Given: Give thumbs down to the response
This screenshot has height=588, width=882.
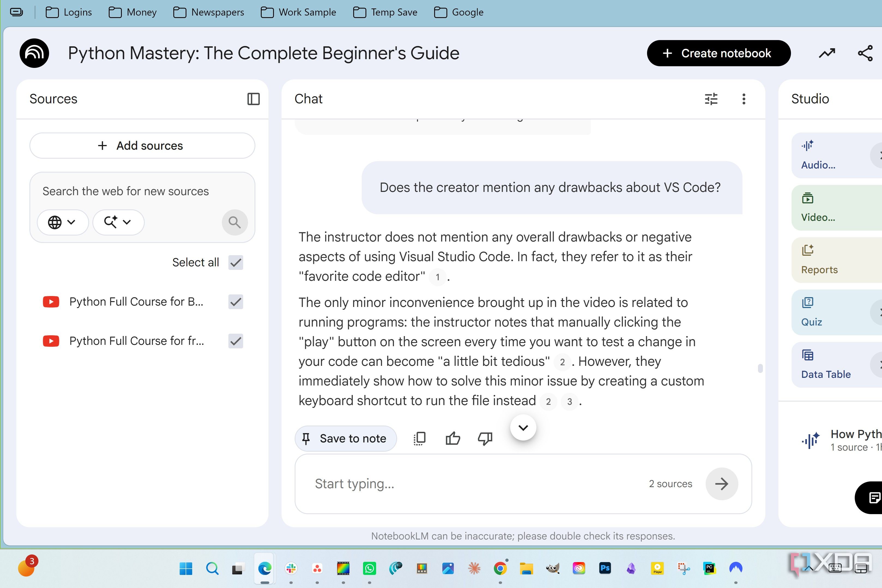Looking at the screenshot, I should pyautogui.click(x=485, y=438).
